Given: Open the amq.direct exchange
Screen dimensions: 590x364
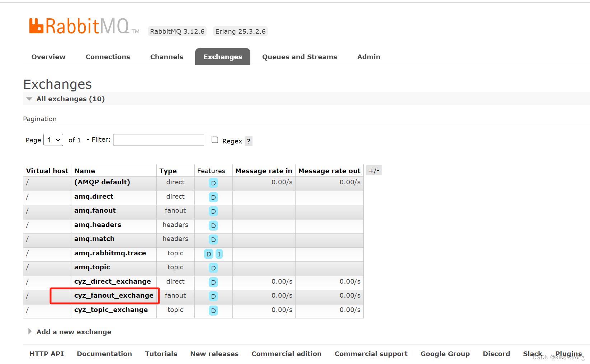Looking at the screenshot, I should (94, 196).
